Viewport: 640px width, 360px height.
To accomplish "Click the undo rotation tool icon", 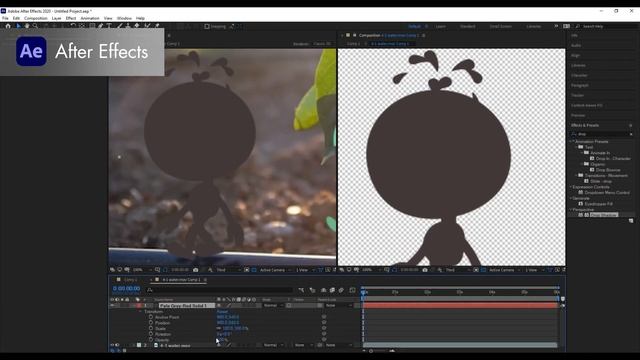I will [x=73, y=26].
